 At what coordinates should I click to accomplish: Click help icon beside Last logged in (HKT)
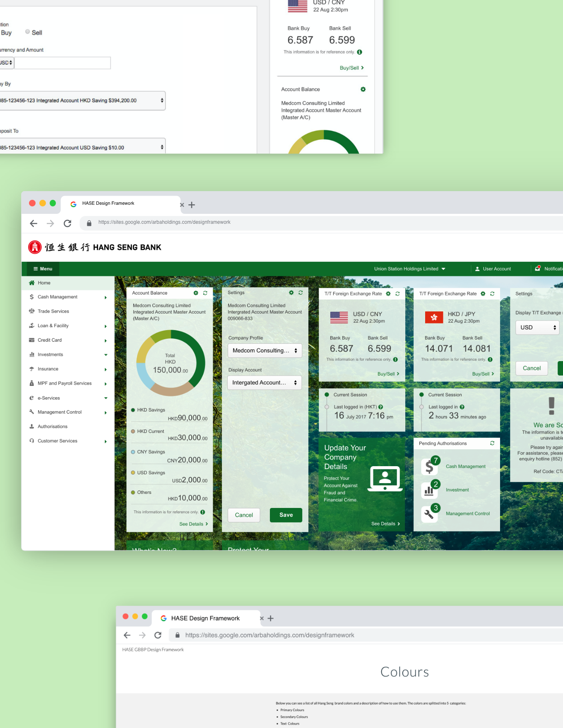click(380, 407)
